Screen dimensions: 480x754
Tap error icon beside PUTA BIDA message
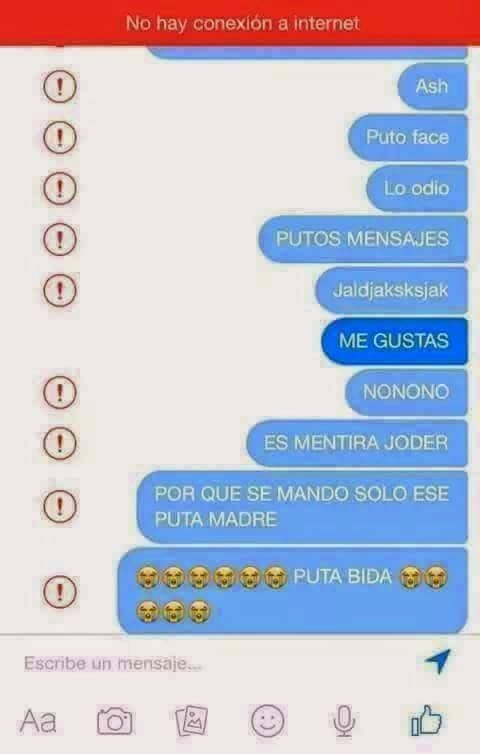click(x=60, y=591)
